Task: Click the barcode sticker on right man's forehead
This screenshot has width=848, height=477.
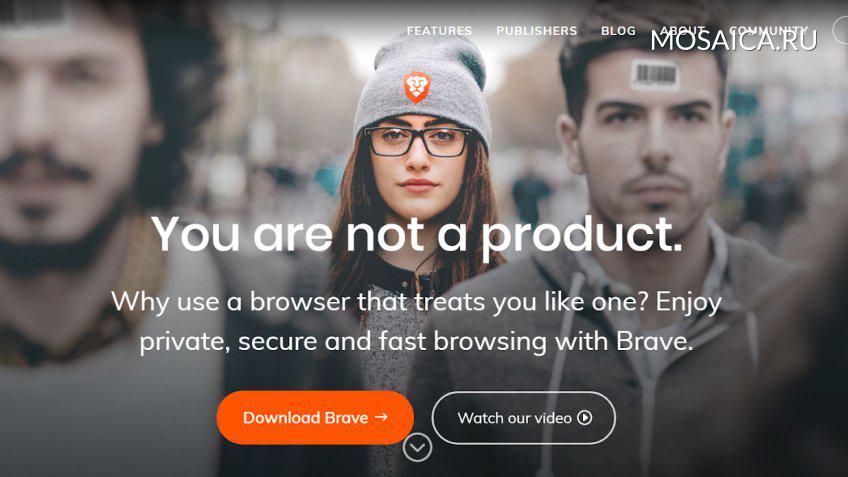Action: [655, 74]
